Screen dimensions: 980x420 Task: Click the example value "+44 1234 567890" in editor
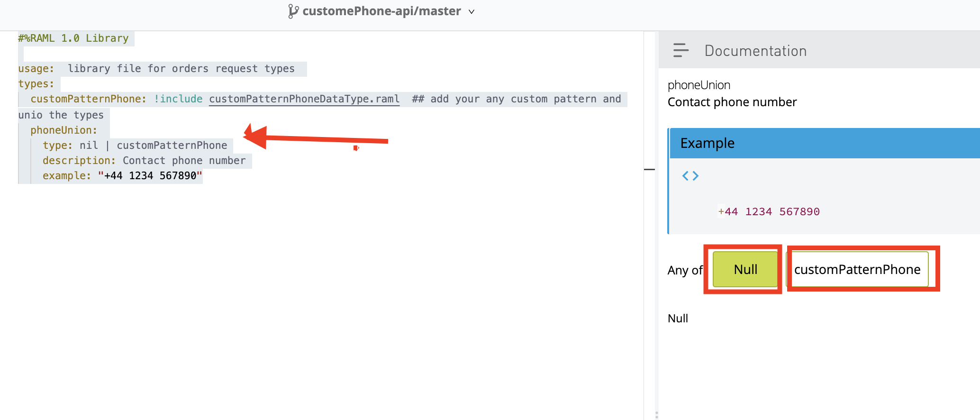[150, 176]
